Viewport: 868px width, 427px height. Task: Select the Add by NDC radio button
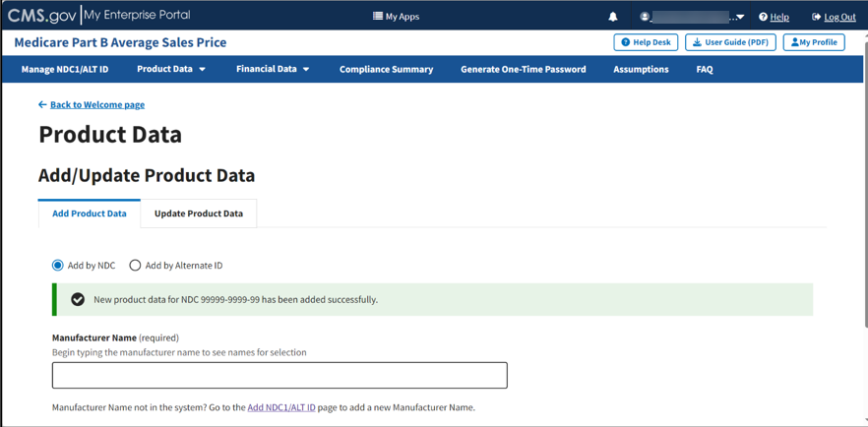click(x=58, y=266)
